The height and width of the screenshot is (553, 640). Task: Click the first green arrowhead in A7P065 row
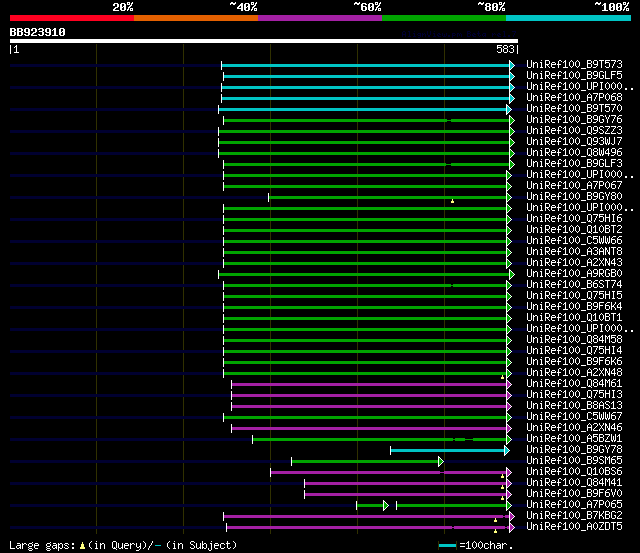[386, 506]
